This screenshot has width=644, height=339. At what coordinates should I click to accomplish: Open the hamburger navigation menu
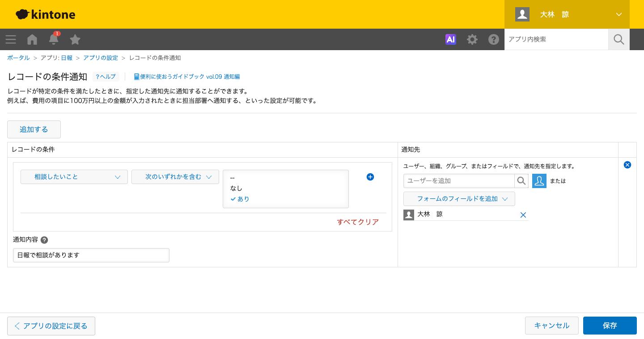click(11, 39)
